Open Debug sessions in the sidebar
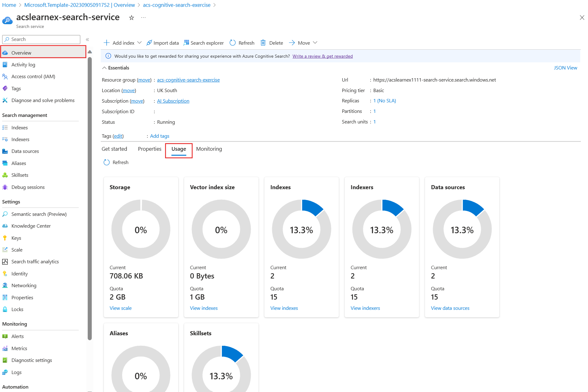The height and width of the screenshot is (392, 588). coord(28,187)
